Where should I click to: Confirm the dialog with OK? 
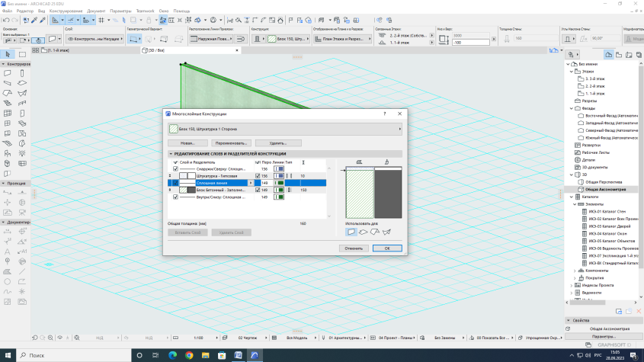tap(387, 248)
